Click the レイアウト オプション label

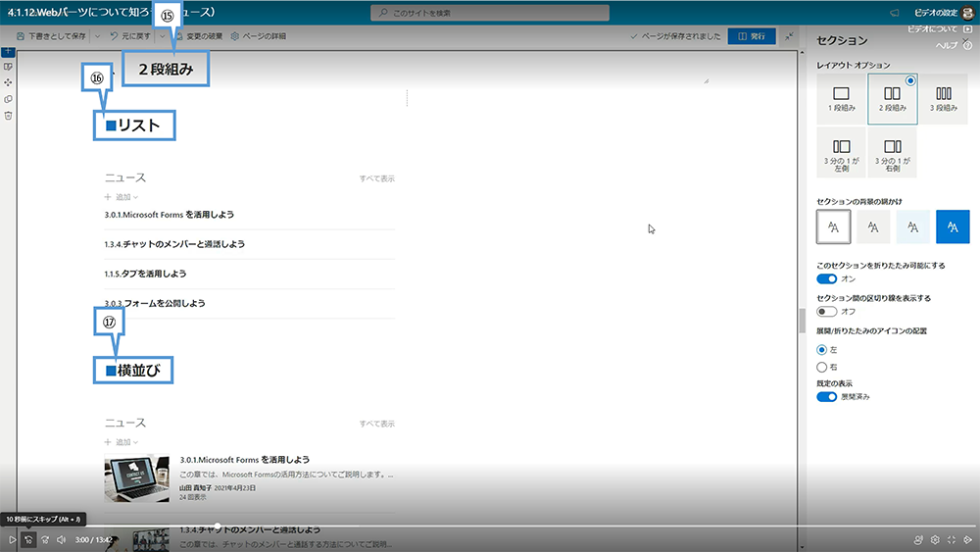[854, 65]
